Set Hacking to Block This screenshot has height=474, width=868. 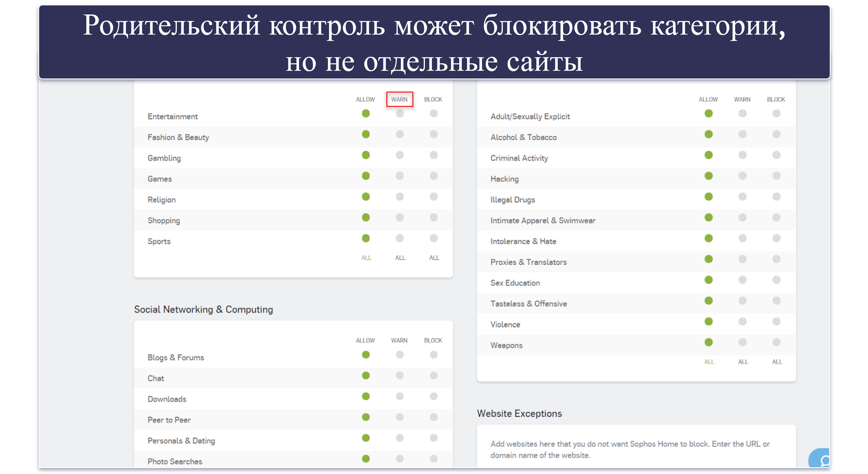[x=776, y=176]
